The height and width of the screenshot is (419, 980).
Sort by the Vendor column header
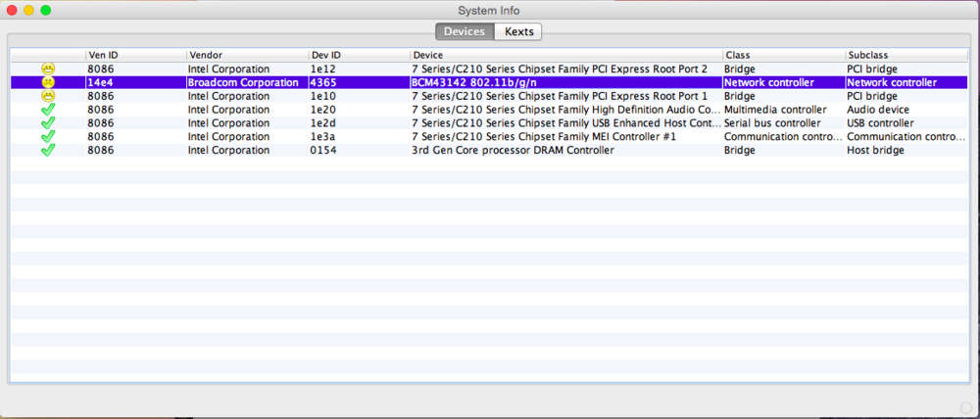245,56
